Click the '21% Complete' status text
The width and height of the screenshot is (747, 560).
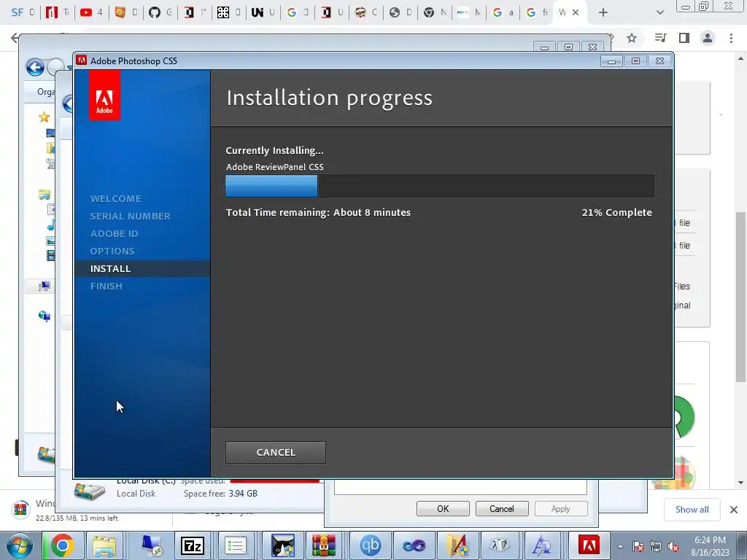616,212
